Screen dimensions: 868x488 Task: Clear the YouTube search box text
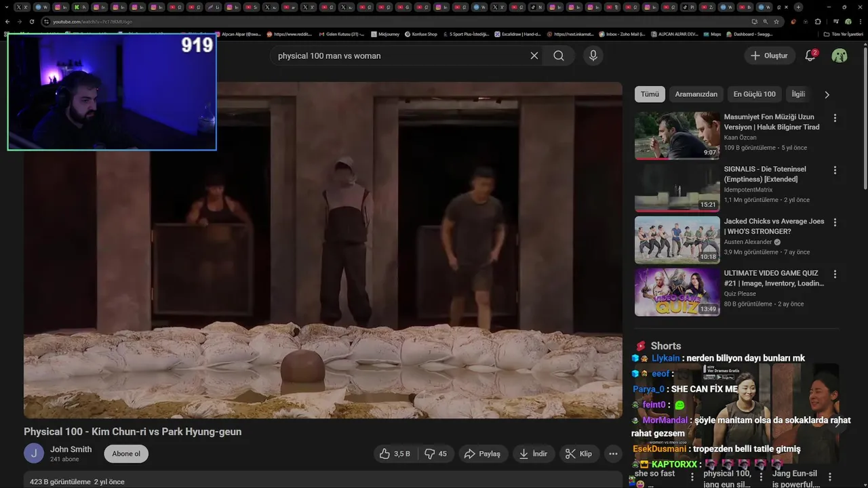[x=534, y=56]
